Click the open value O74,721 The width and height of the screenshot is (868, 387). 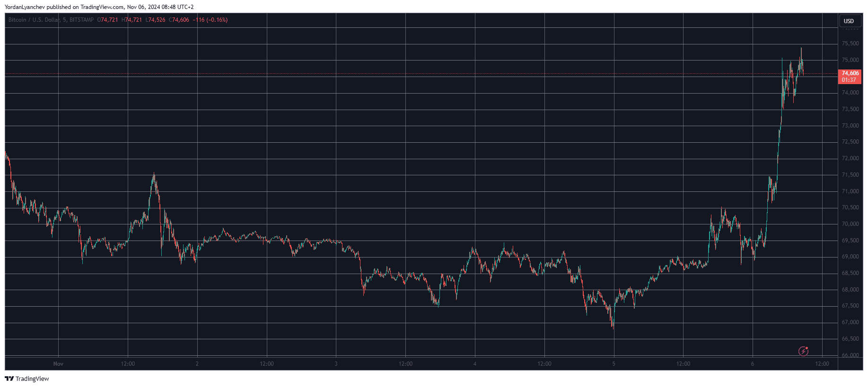tap(107, 20)
